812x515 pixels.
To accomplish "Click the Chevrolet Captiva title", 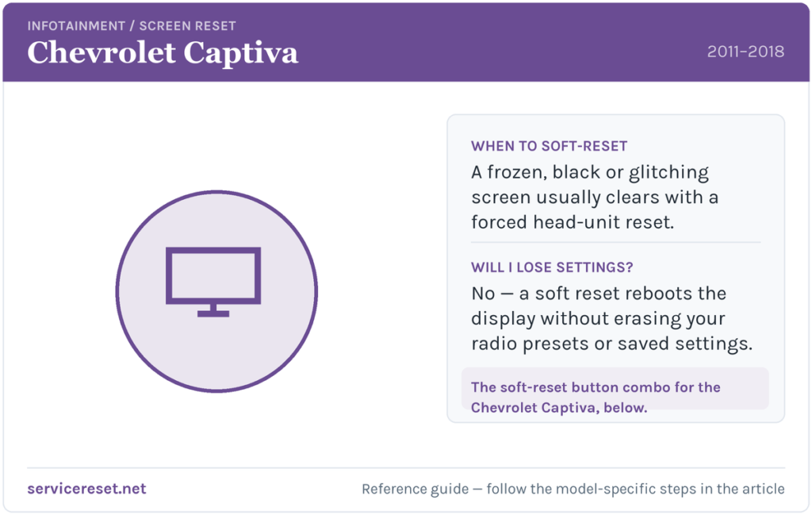I will coord(163,53).
